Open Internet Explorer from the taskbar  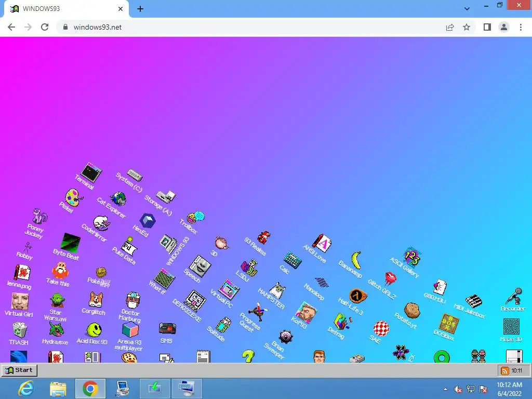pos(26,389)
